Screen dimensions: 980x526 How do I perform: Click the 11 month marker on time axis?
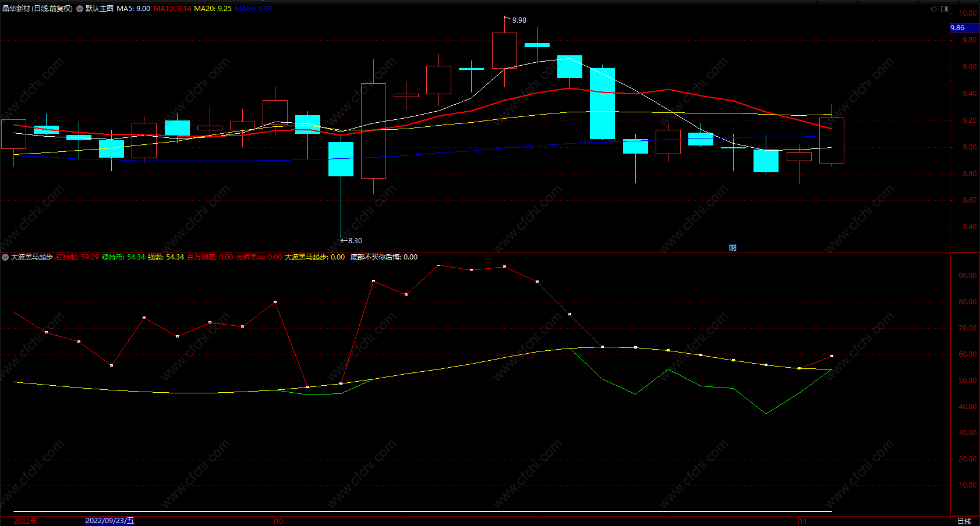[803, 521]
